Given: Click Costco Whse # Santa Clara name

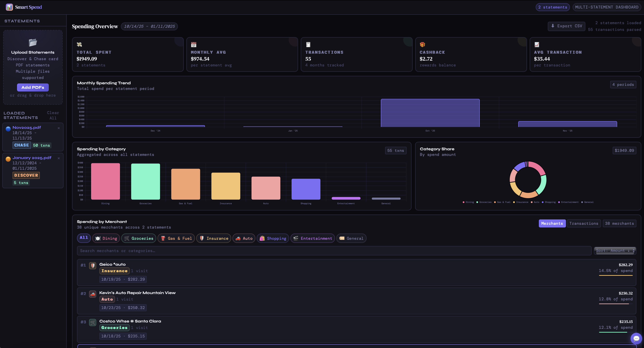Looking at the screenshot, I should click(130, 321).
